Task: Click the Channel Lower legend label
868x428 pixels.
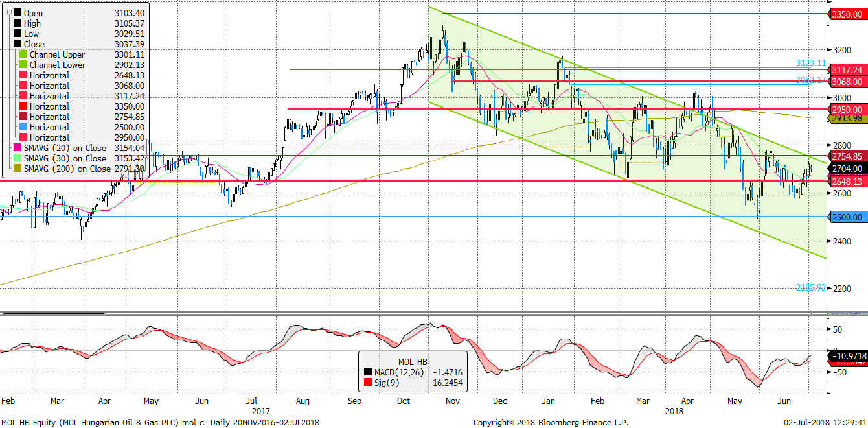Action: 57,65
